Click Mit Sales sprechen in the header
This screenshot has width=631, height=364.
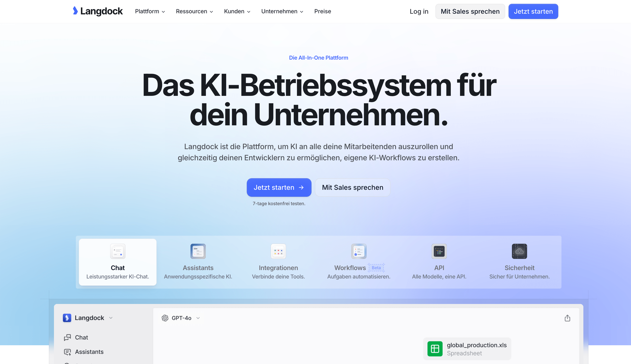(470, 11)
